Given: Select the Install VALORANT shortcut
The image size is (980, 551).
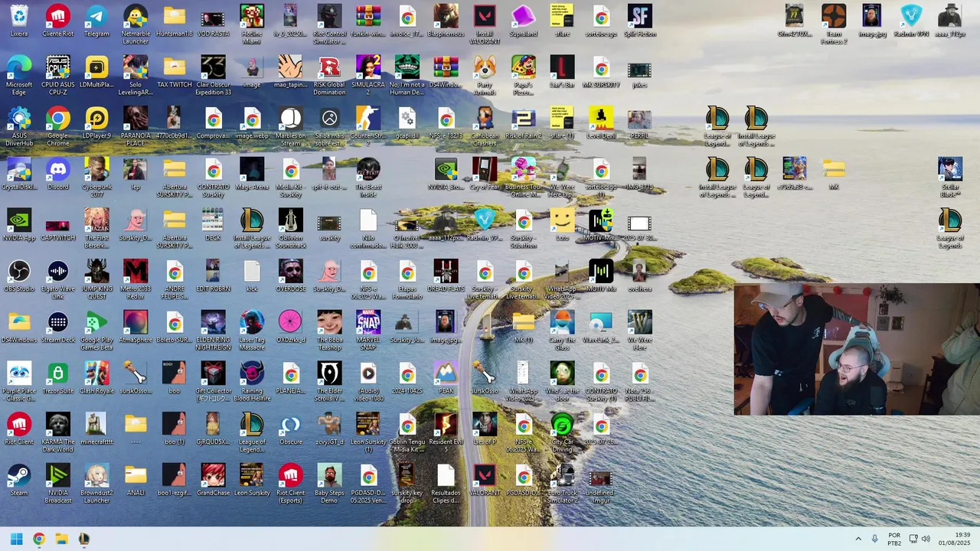Looking at the screenshot, I should (485, 24).
